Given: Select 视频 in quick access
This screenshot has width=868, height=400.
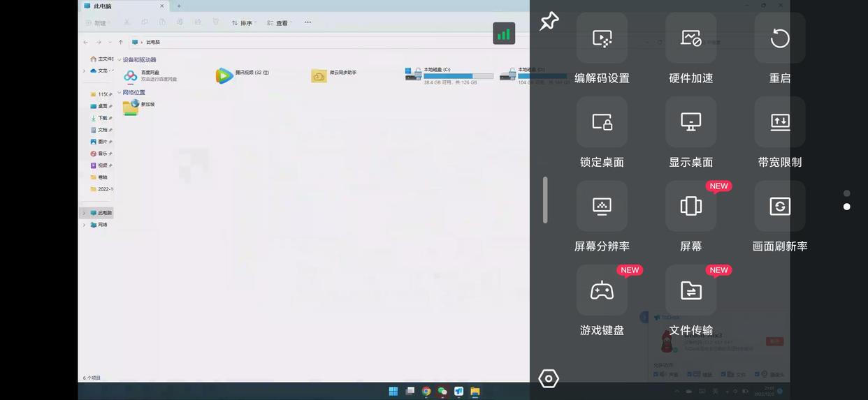Looking at the screenshot, I should [x=101, y=165].
